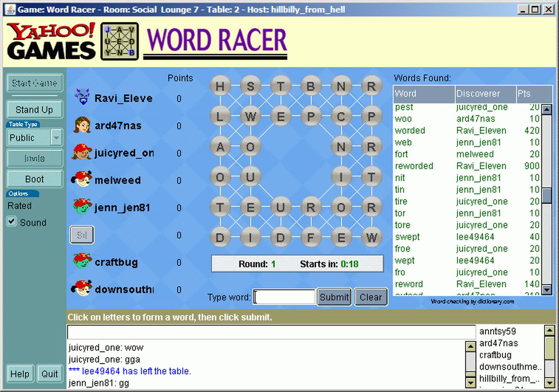The height and width of the screenshot is (392, 559).
Task: Click the melweed player avatar
Action: [x=81, y=179]
